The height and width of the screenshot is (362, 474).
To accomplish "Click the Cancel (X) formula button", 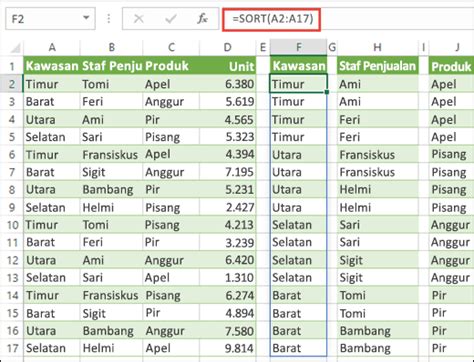I will coord(138,19).
